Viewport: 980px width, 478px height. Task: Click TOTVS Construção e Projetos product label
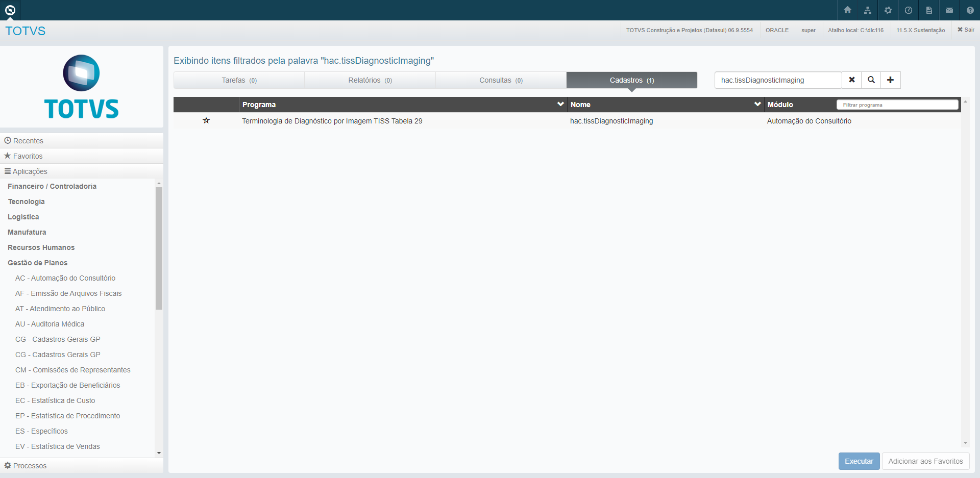[690, 30]
